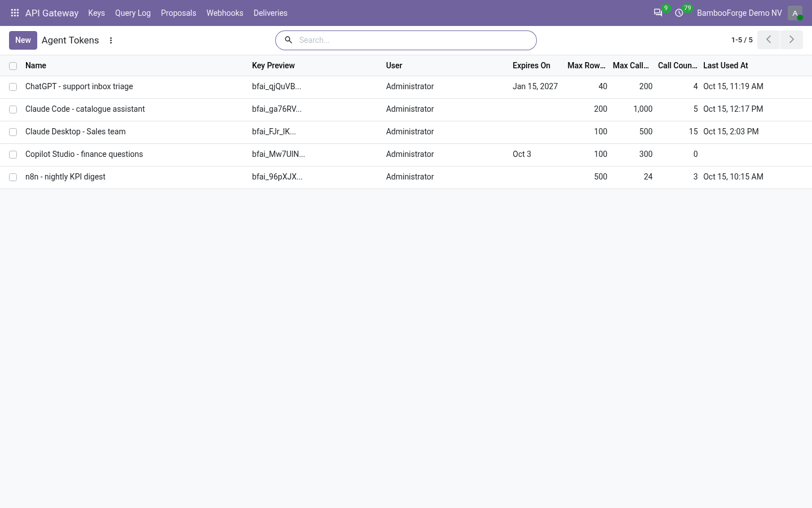The width and height of the screenshot is (812, 508).
Task: Sort by the Name column header
Action: click(135, 65)
